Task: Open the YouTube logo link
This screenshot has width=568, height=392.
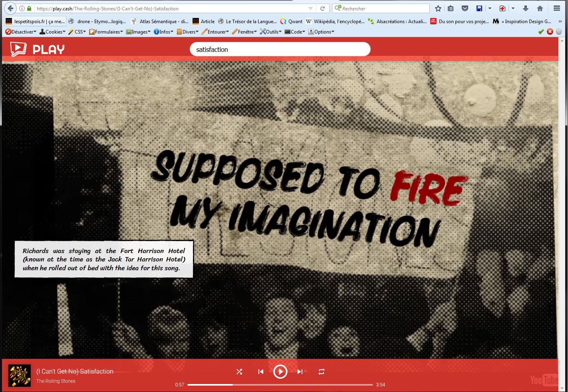Action: tap(544, 380)
